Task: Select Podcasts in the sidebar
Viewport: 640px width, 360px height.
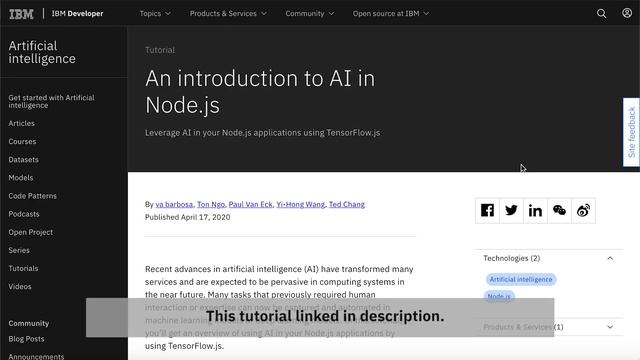Action: [x=24, y=214]
